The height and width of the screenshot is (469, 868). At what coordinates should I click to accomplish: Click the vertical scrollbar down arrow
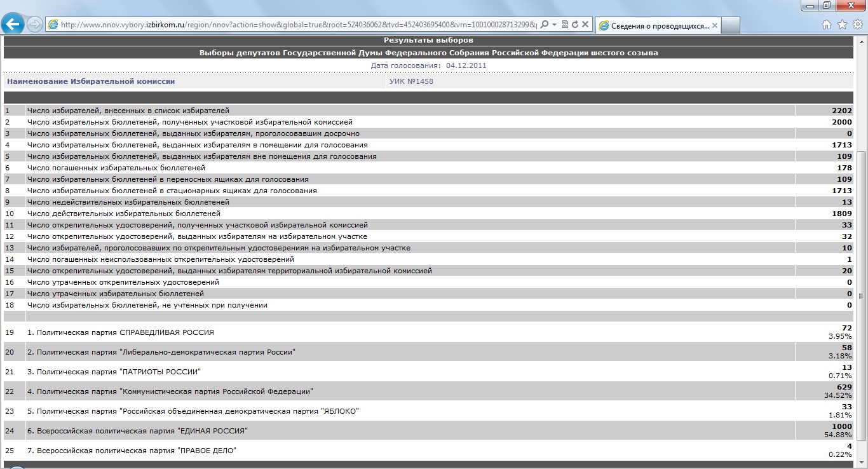click(862, 463)
